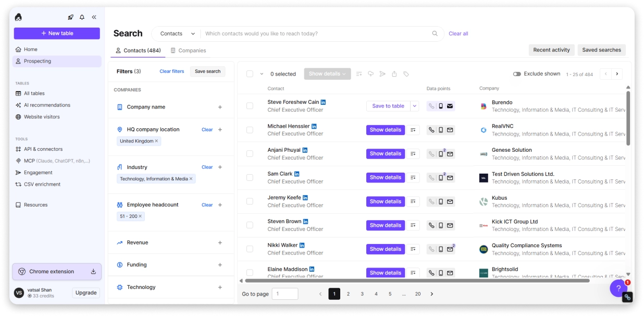Click Clear filters link
The width and height of the screenshot is (644, 316).
172,71
